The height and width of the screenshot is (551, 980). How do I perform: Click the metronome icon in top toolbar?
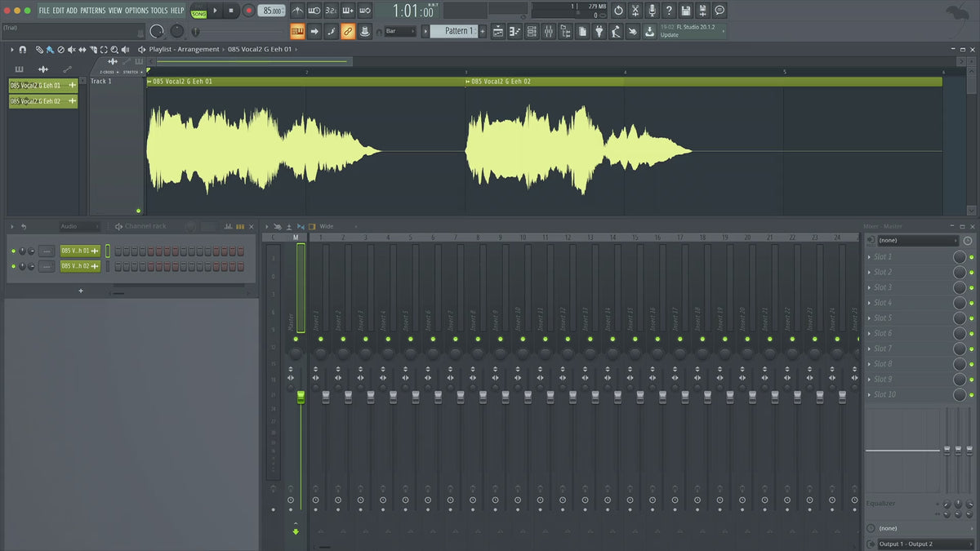click(297, 11)
